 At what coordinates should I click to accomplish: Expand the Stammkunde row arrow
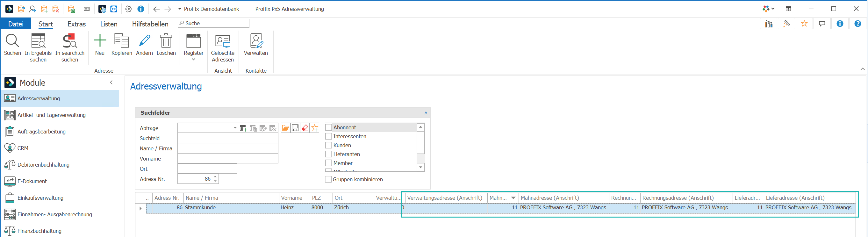(x=140, y=208)
